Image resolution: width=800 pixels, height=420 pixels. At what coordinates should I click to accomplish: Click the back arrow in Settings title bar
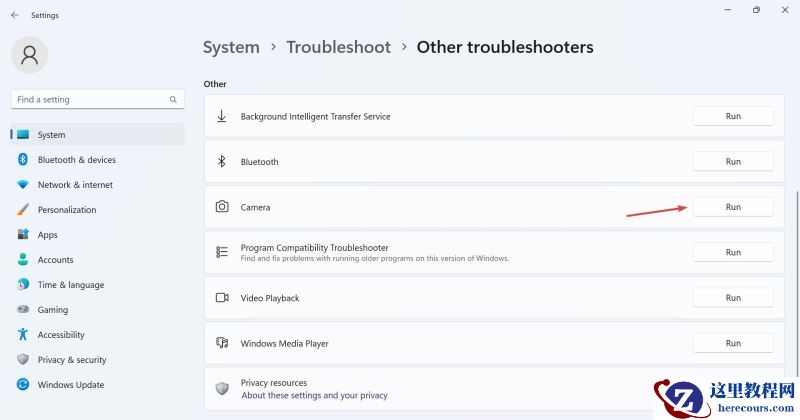point(14,15)
